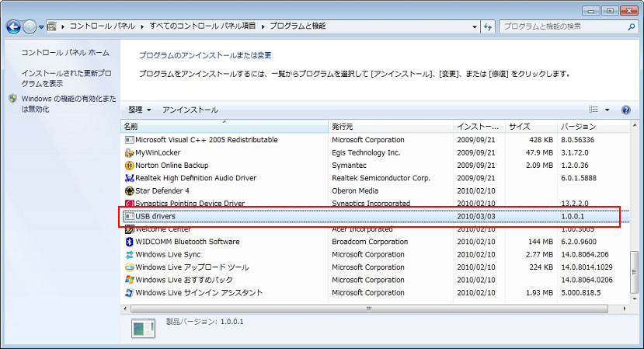Sort by the 名前 column header
Image resolution: width=644 pixels, height=349 pixels.
coord(225,127)
